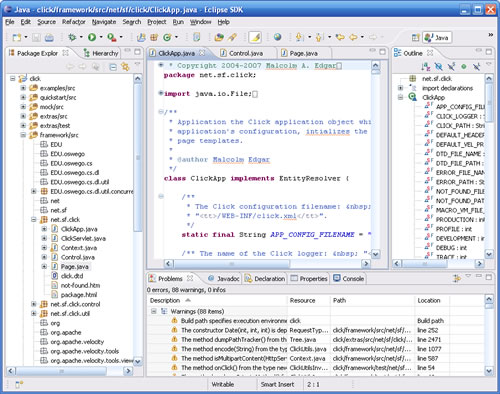The width and height of the screenshot is (500, 394).
Task: Collapse the net.sf.click package node
Action: (x=34, y=220)
